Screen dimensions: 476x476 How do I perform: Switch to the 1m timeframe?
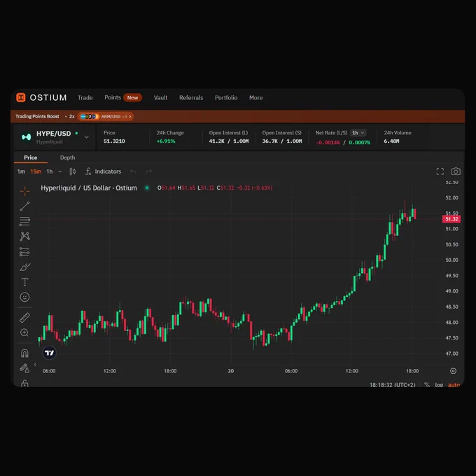point(21,171)
